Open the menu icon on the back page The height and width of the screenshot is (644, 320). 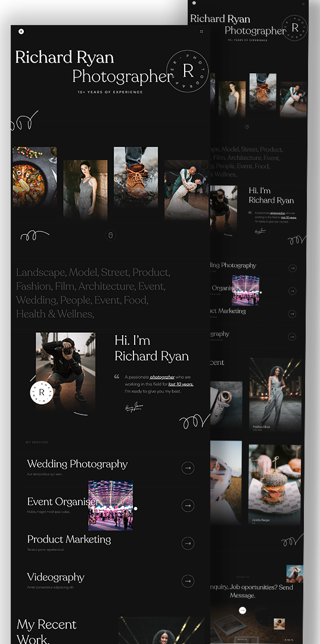click(303, 4)
